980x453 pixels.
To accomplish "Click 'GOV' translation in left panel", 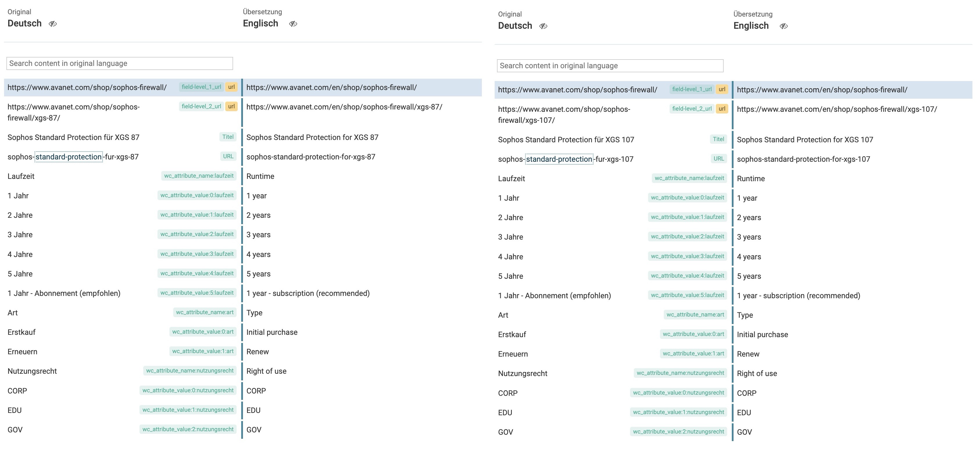I will pos(253,430).
